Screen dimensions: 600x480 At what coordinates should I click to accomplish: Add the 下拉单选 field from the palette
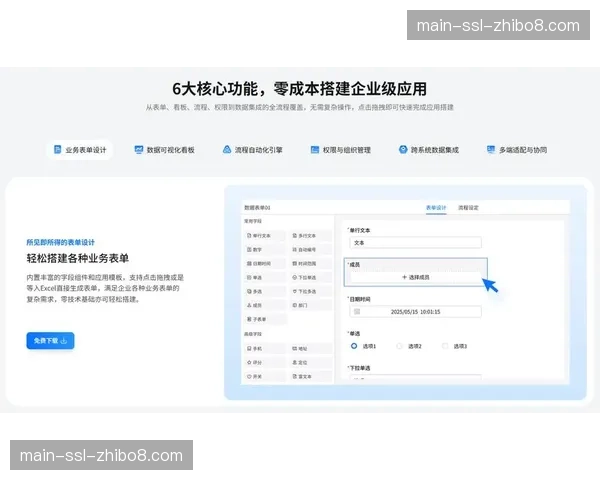pyautogui.click(x=310, y=278)
